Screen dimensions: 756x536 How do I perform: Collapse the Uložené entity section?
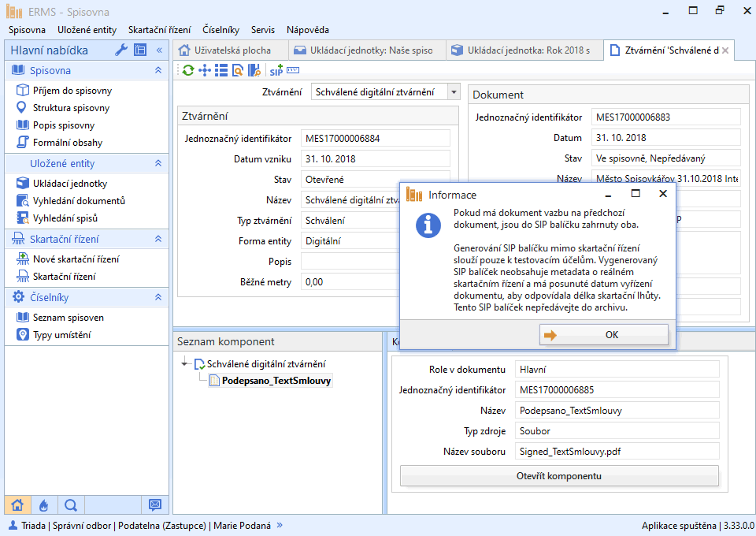pyautogui.click(x=158, y=163)
